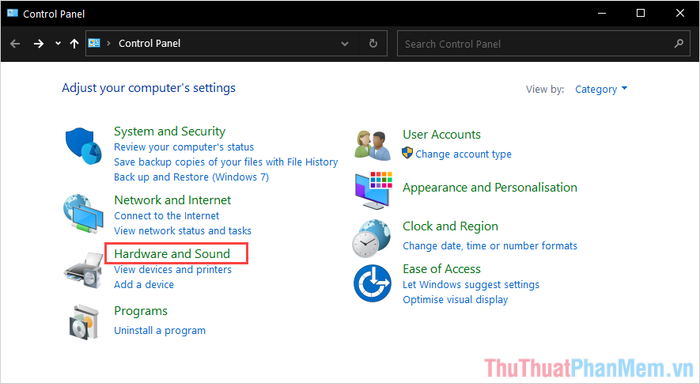Open Uninstall a program link
The width and height of the screenshot is (700, 384).
click(x=160, y=330)
